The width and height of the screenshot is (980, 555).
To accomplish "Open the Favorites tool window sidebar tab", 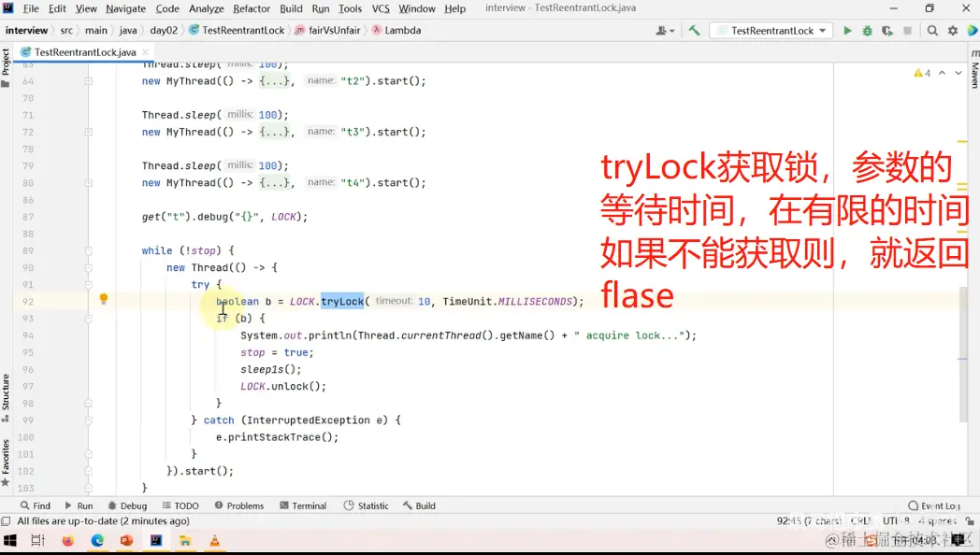I will [6, 463].
